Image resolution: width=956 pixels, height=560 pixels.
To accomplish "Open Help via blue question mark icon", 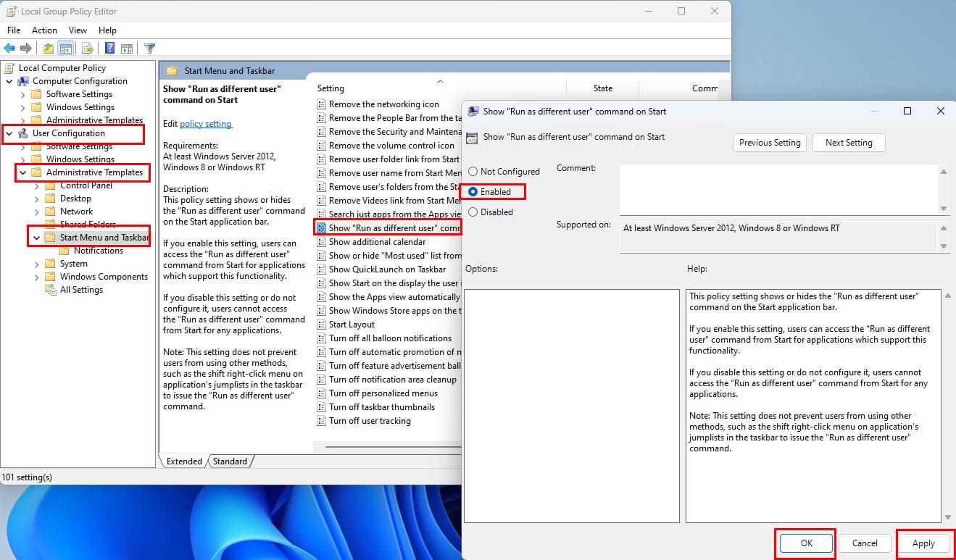I will (109, 49).
